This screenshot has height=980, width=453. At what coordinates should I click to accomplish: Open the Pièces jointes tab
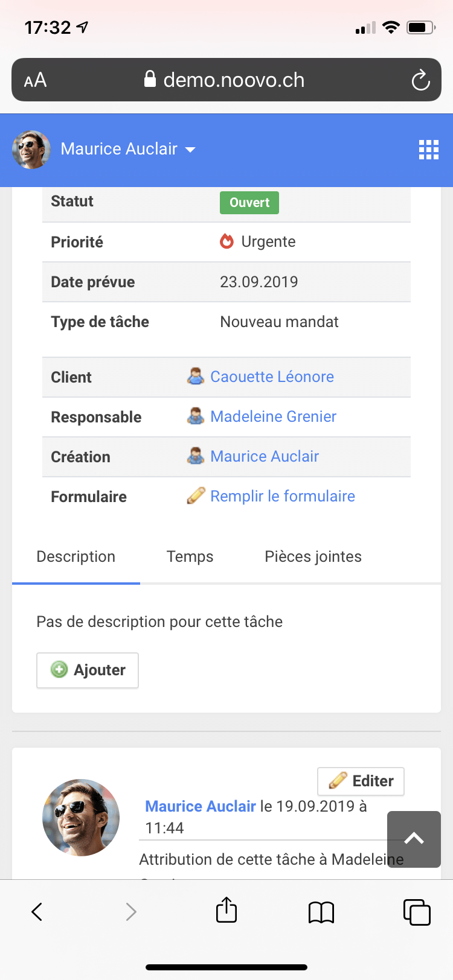[313, 556]
